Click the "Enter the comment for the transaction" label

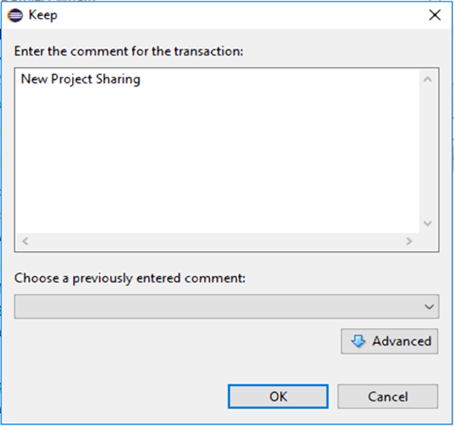click(129, 51)
